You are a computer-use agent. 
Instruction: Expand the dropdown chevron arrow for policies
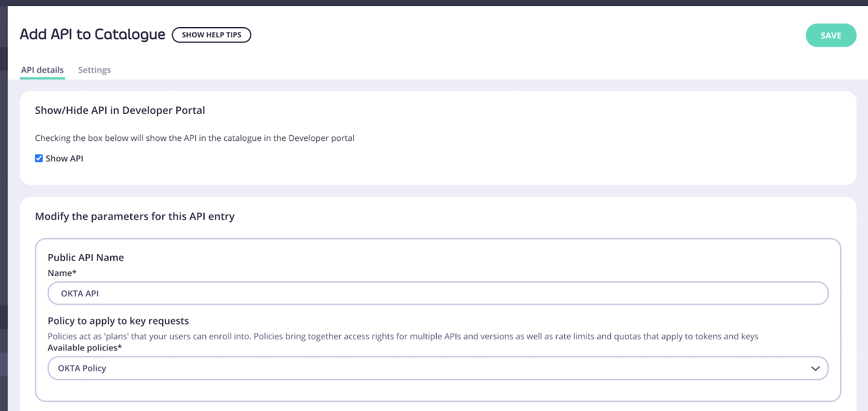[815, 368]
